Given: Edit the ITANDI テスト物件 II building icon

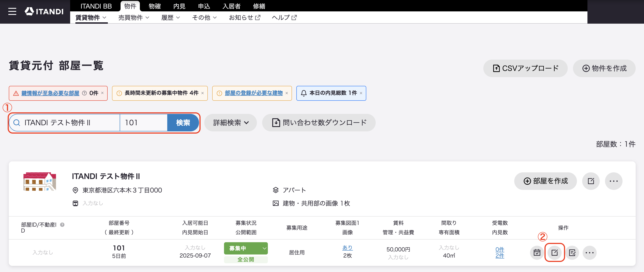Looking at the screenshot, I should click(x=591, y=181).
